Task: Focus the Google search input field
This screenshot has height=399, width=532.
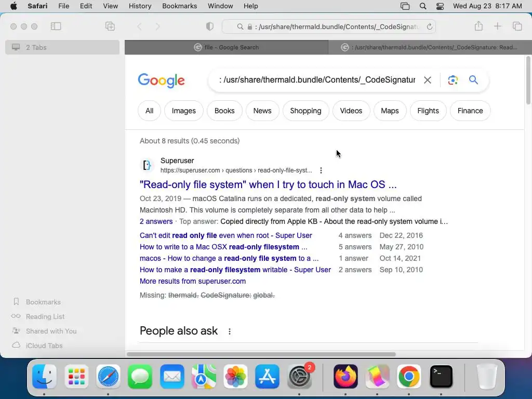Action: coord(317,80)
